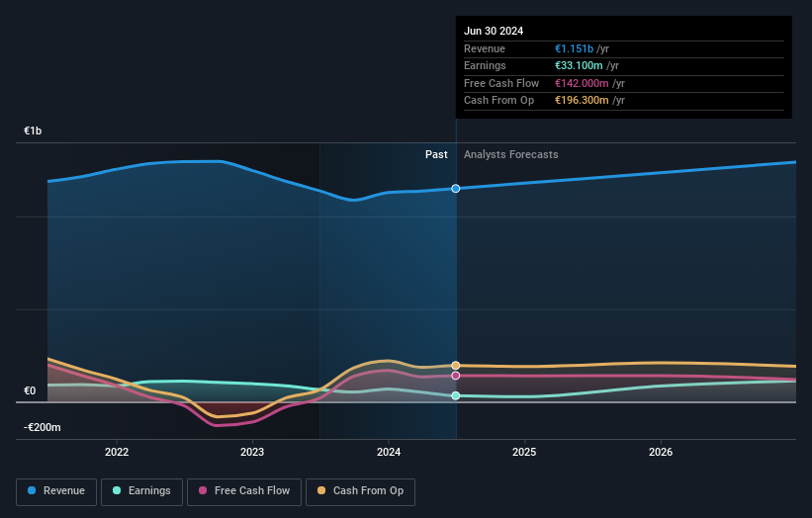
Task: Click the tooltip date 'Jun 30 2024'
Action: [494, 31]
